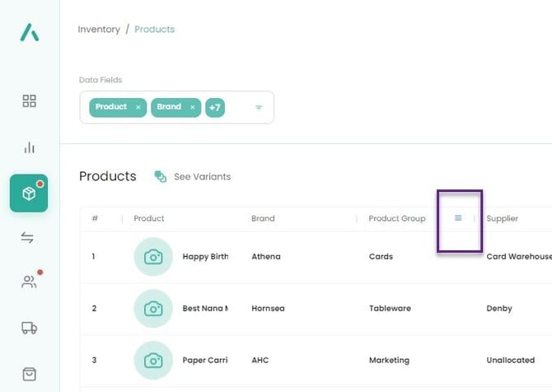Expand the Data Fields filter dropdown
Viewport: 552px width, 392px height.
259,108
